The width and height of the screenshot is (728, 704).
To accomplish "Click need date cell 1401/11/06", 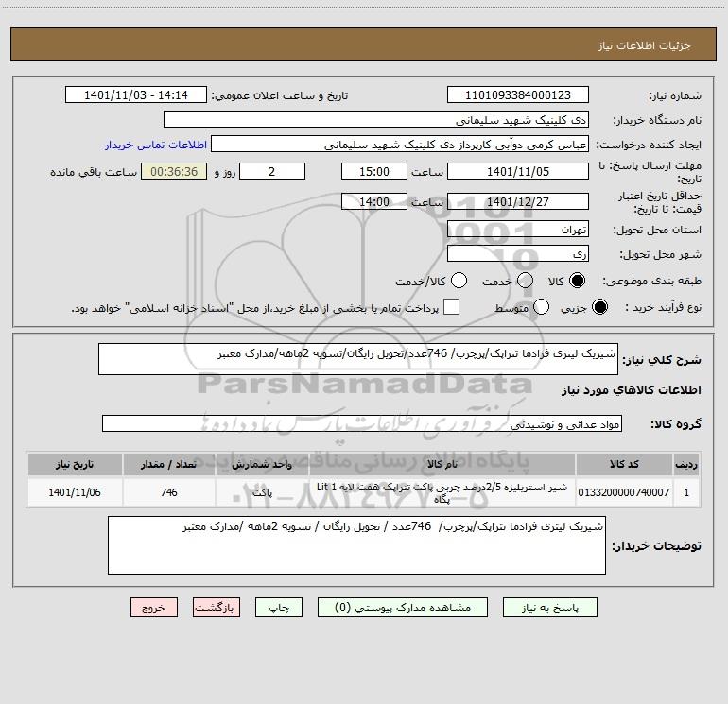I will [x=75, y=492].
